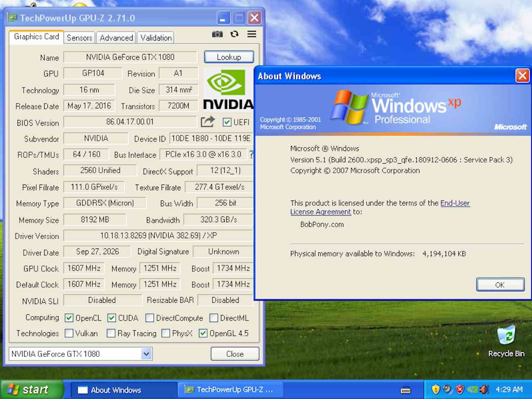Viewport: 532px width, 399px height.
Task: Toggle the DirectCompute checkbox
Action: 150,318
